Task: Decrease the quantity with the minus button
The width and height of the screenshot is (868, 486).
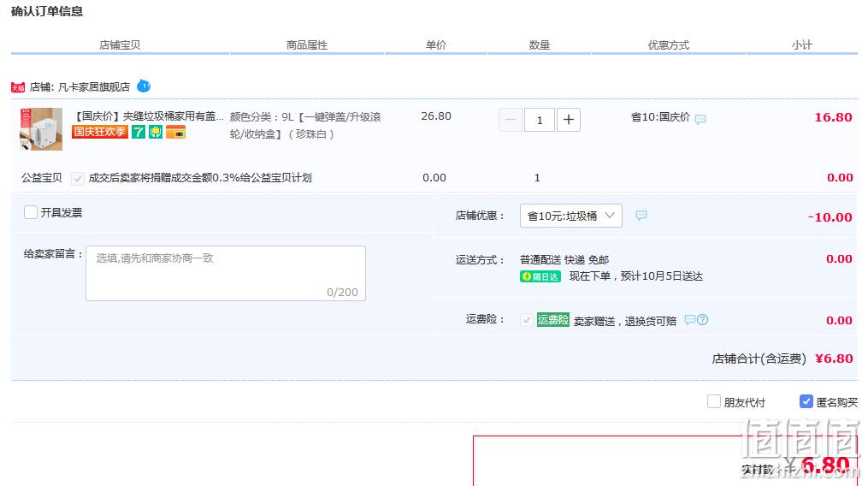Action: click(511, 120)
